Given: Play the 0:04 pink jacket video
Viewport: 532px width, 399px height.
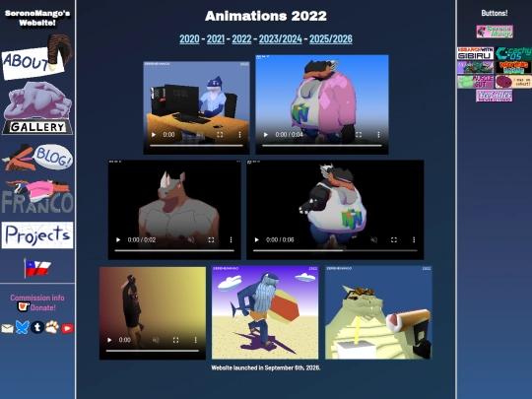Looking at the screenshot, I should coord(266,135).
